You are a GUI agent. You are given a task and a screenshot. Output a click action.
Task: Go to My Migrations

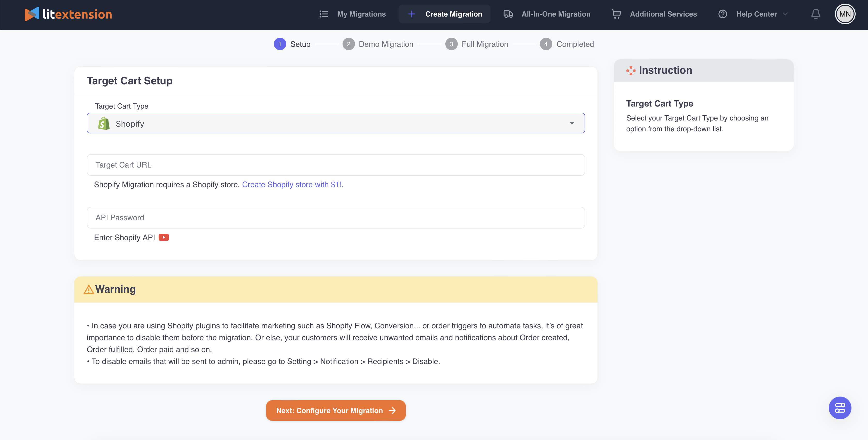tap(362, 14)
